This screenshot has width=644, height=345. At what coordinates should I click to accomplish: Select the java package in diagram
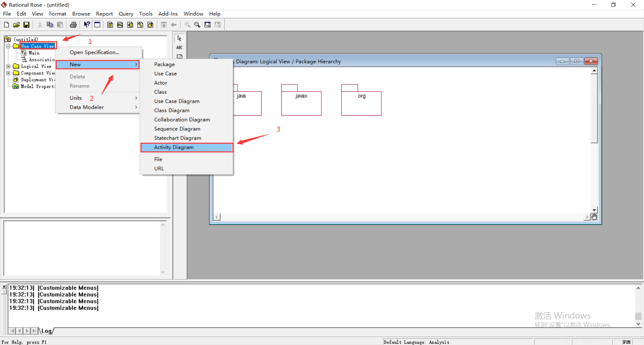point(247,100)
